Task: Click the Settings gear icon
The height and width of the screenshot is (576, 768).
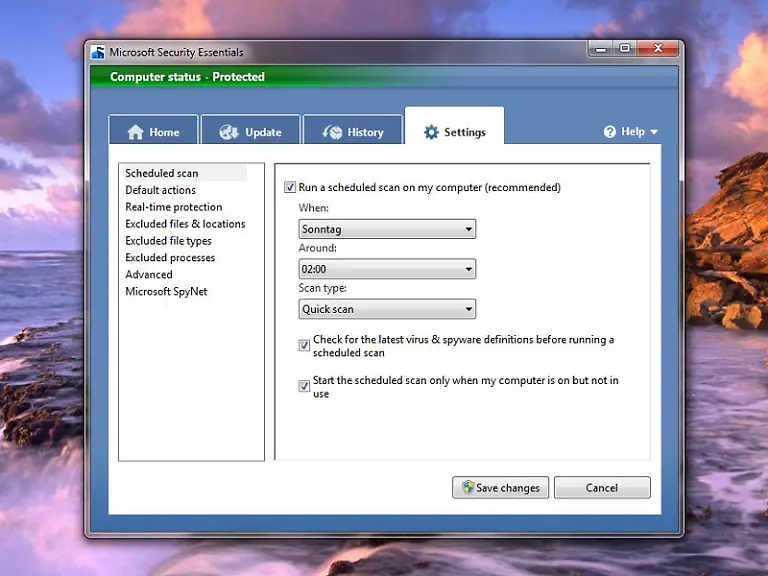Action: click(431, 132)
